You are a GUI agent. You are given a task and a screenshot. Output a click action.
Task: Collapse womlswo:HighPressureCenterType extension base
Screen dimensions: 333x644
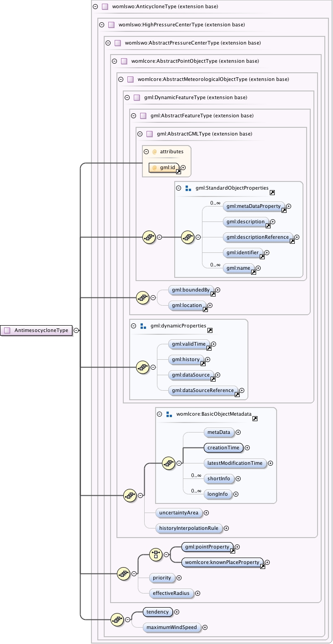tap(102, 25)
